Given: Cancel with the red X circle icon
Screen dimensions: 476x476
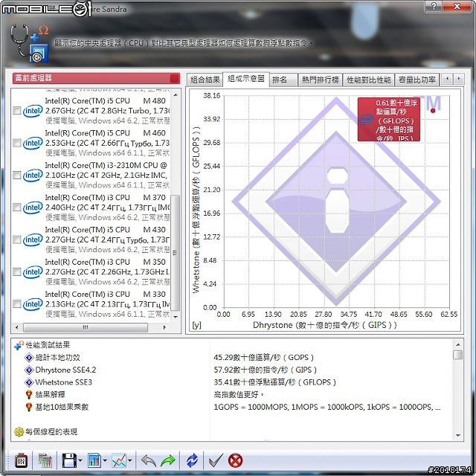Looking at the screenshot, I should click(235, 460).
